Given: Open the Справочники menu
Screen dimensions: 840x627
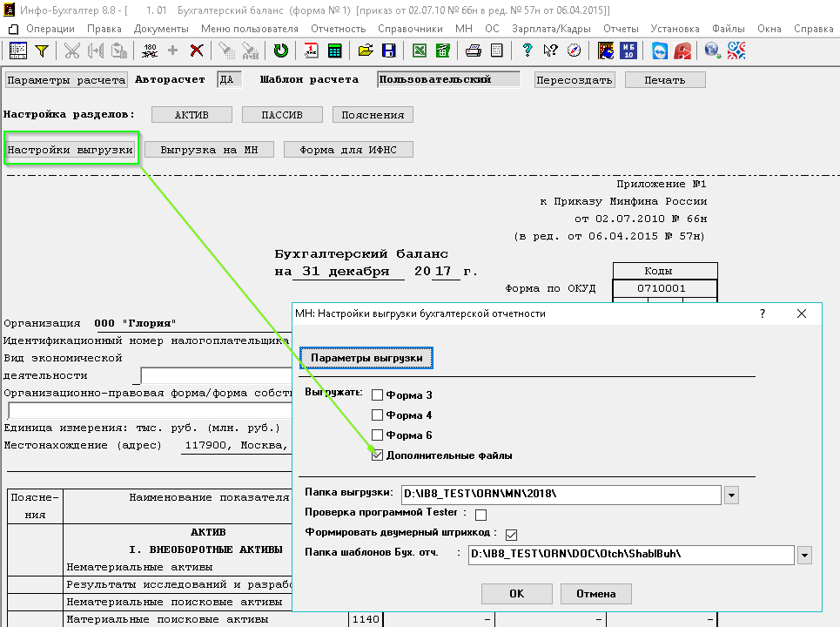Looking at the screenshot, I should [410, 29].
